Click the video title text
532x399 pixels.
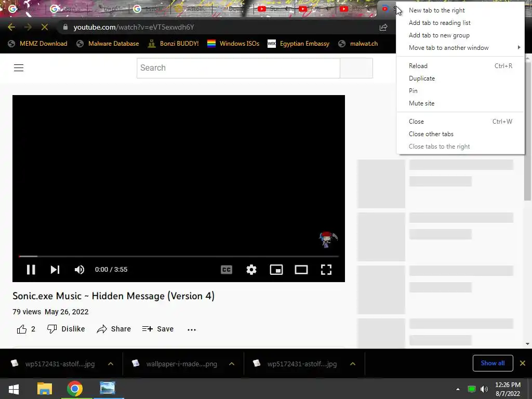pyautogui.click(x=114, y=296)
